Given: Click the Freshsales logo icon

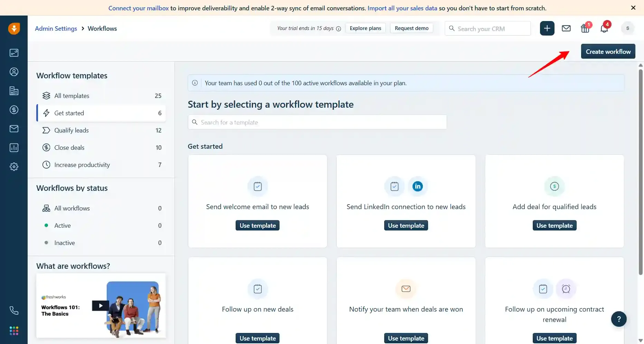Looking at the screenshot, I should coord(14,28).
